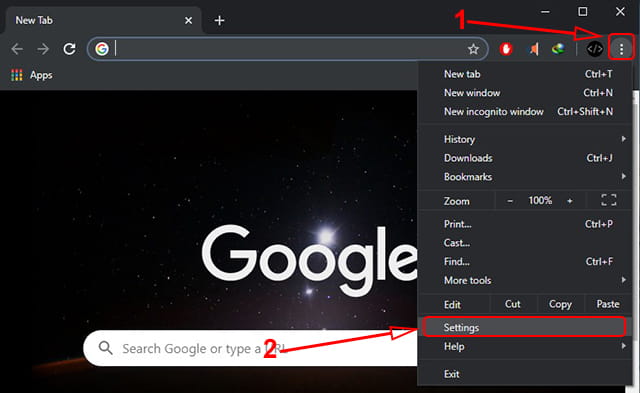This screenshot has height=393, width=640.
Task: Click the magnifier icon in the search box
Action: (105, 348)
